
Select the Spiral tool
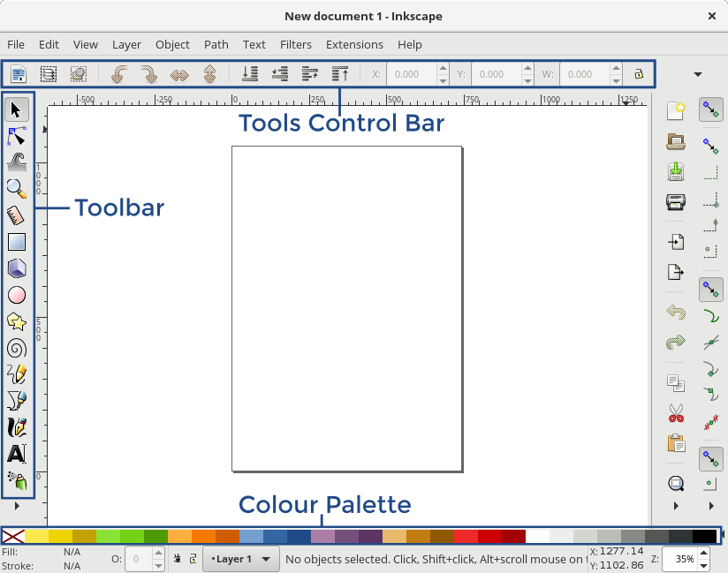18,348
